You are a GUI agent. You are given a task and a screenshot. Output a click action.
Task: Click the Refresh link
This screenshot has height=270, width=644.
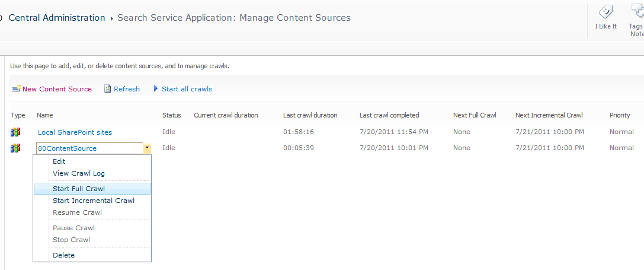point(127,89)
